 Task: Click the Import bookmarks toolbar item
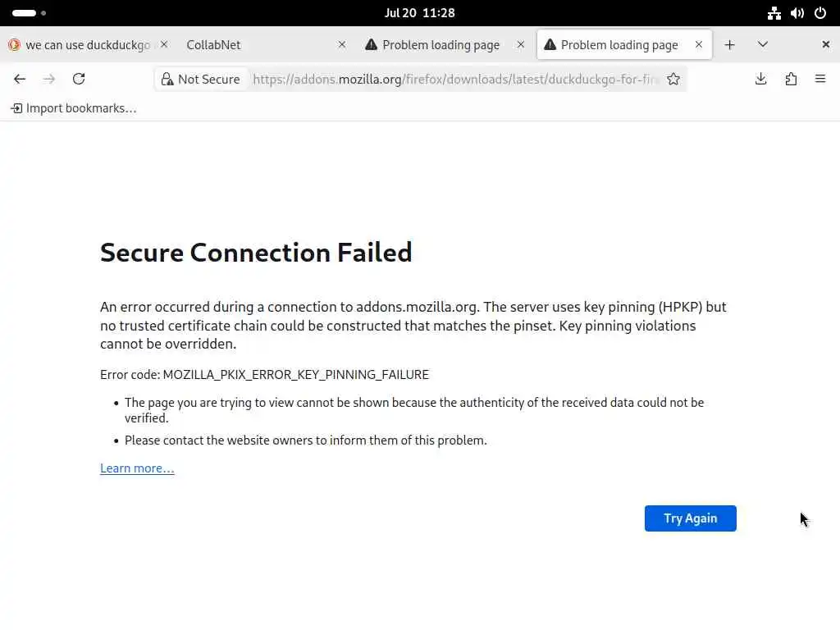(x=74, y=108)
